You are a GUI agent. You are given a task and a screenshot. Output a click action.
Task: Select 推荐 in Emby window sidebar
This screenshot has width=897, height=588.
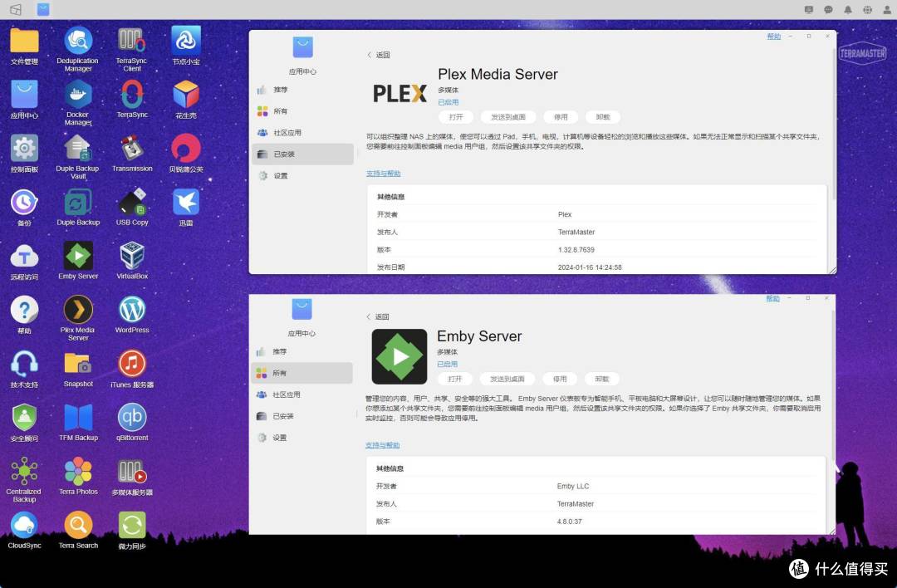tap(301, 352)
